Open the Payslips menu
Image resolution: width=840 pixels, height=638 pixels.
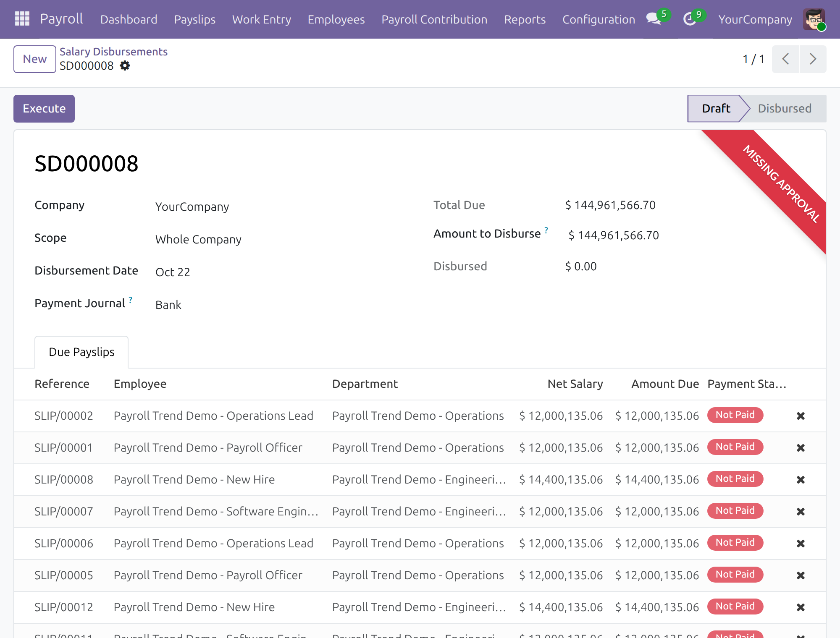tap(194, 19)
